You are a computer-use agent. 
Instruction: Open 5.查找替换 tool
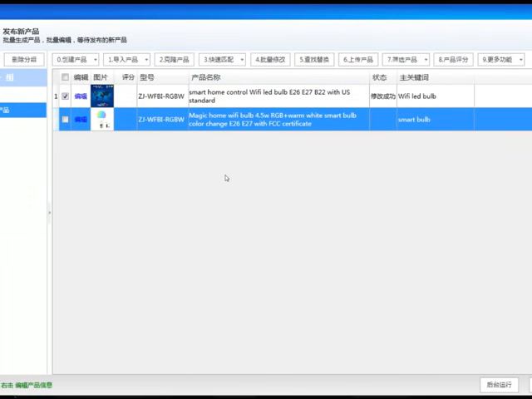coord(314,60)
